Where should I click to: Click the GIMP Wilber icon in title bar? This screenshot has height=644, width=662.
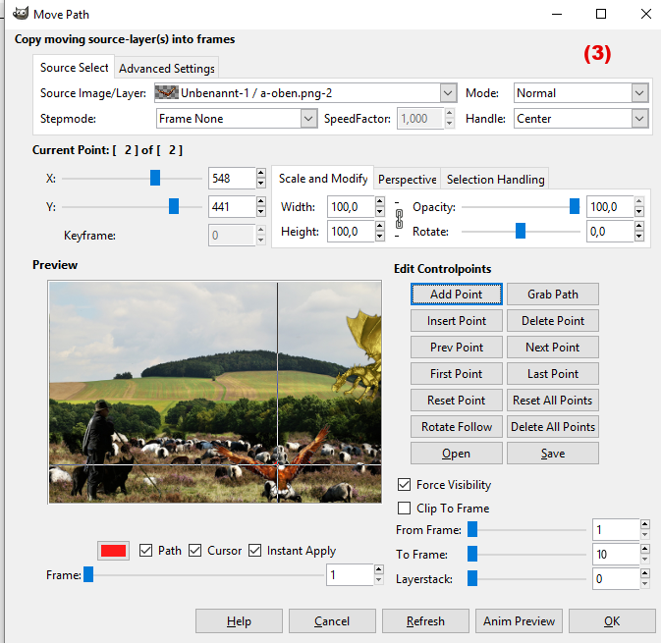[x=21, y=14]
